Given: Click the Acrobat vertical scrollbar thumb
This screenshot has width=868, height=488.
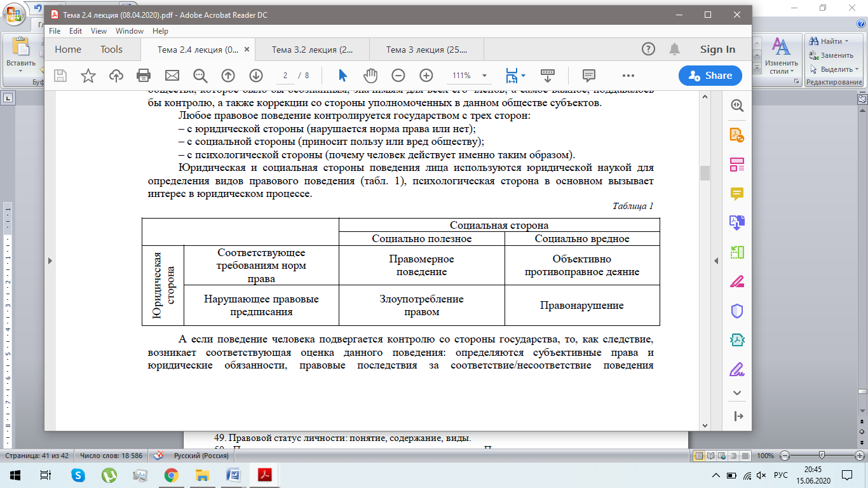Looking at the screenshot, I should tap(704, 173).
